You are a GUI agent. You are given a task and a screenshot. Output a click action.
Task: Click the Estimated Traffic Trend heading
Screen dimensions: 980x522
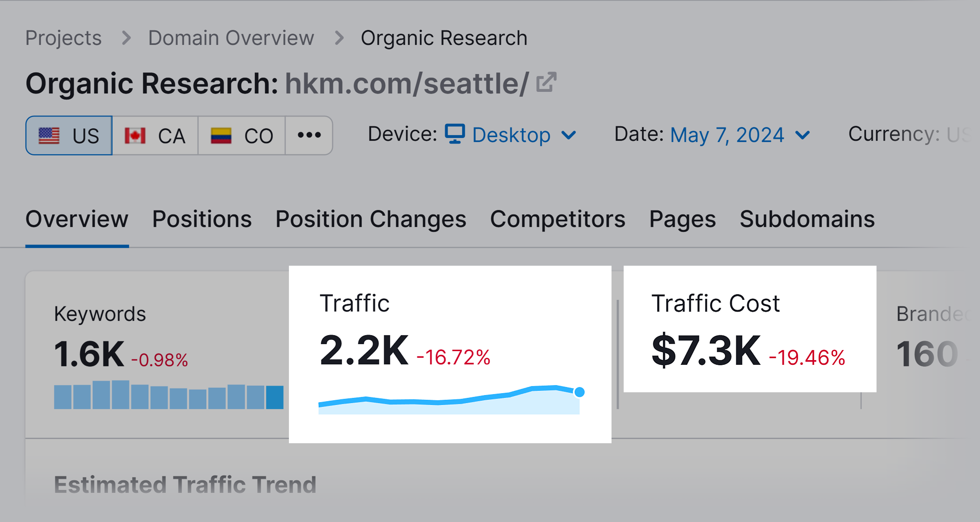coord(185,485)
